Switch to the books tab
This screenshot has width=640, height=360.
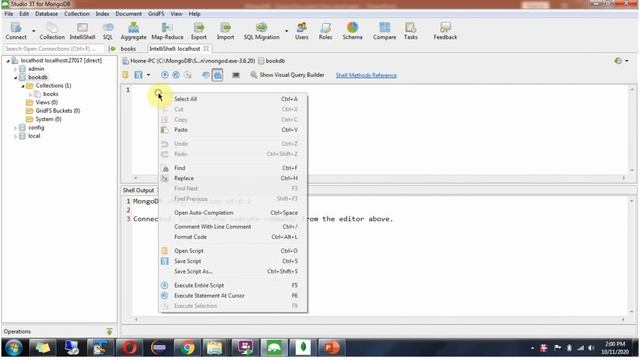[128, 49]
